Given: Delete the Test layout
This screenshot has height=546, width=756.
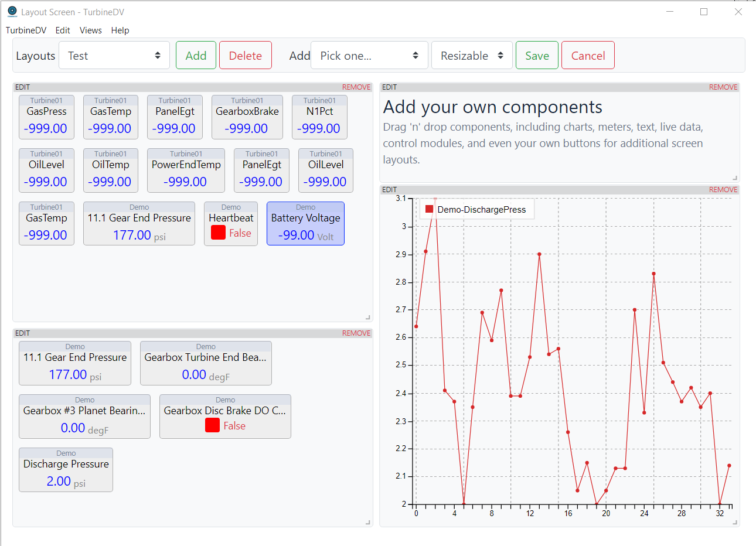Looking at the screenshot, I should (245, 54).
